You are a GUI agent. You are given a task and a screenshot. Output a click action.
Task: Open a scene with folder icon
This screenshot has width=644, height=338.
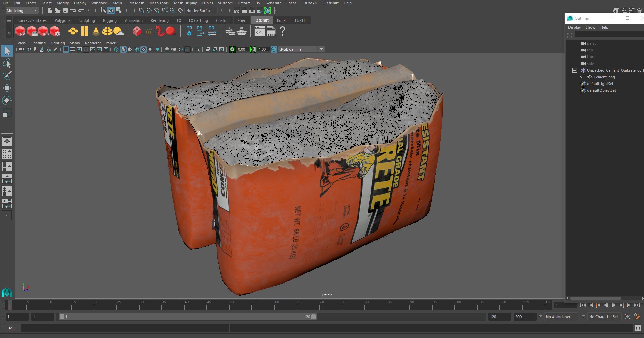tap(58, 11)
